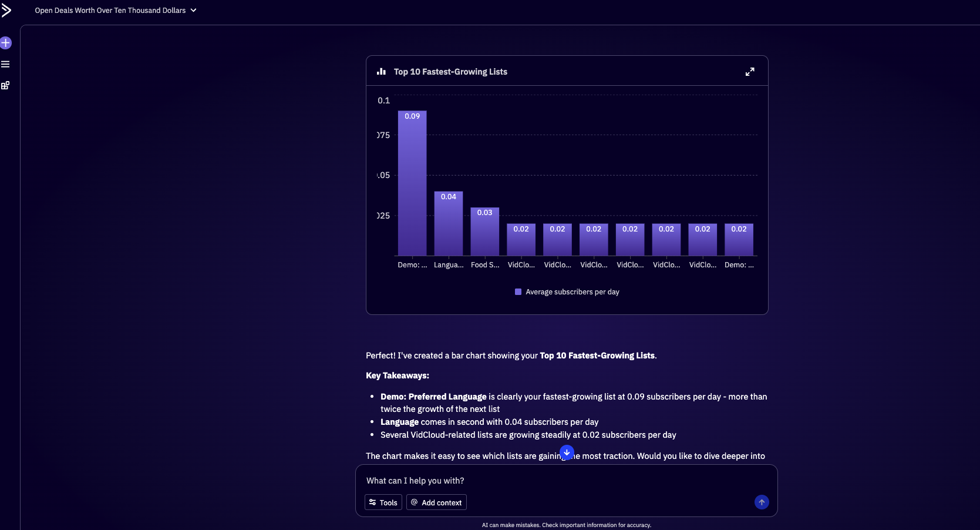Click the sliders icon inside the Tools button

click(373, 502)
